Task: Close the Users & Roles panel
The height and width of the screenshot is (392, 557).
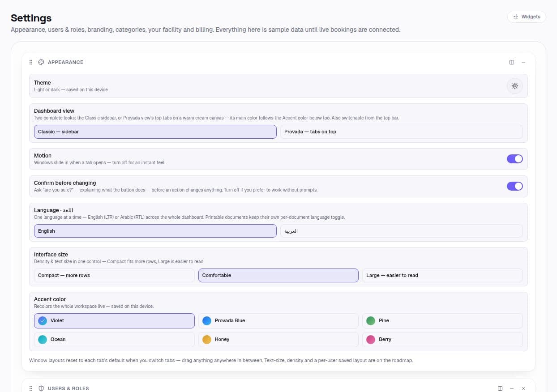Action: tap(523, 388)
